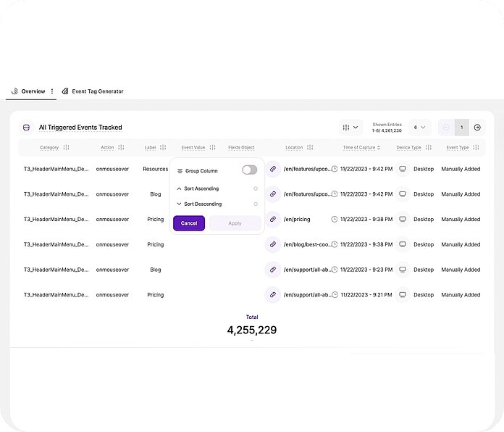The height and width of the screenshot is (432, 504).
Task: Toggle the Group Column switch
Action: (x=249, y=170)
